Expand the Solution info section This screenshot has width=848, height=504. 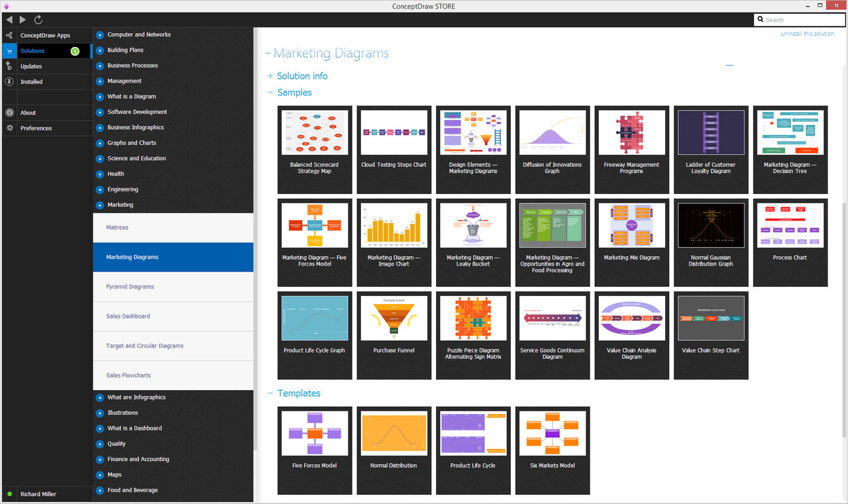tap(270, 76)
